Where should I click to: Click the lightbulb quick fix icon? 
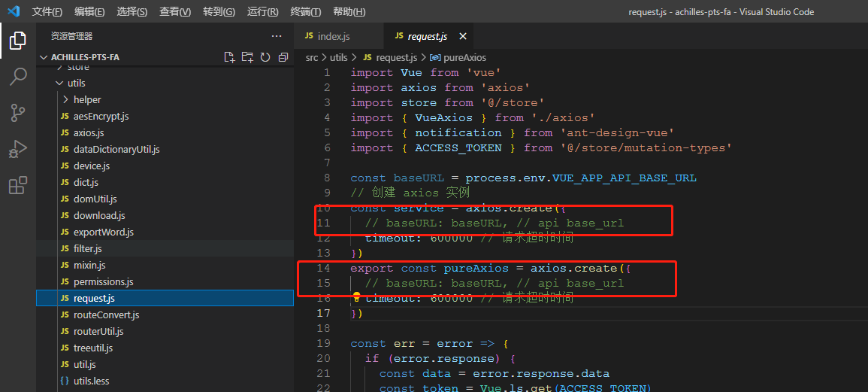(356, 297)
